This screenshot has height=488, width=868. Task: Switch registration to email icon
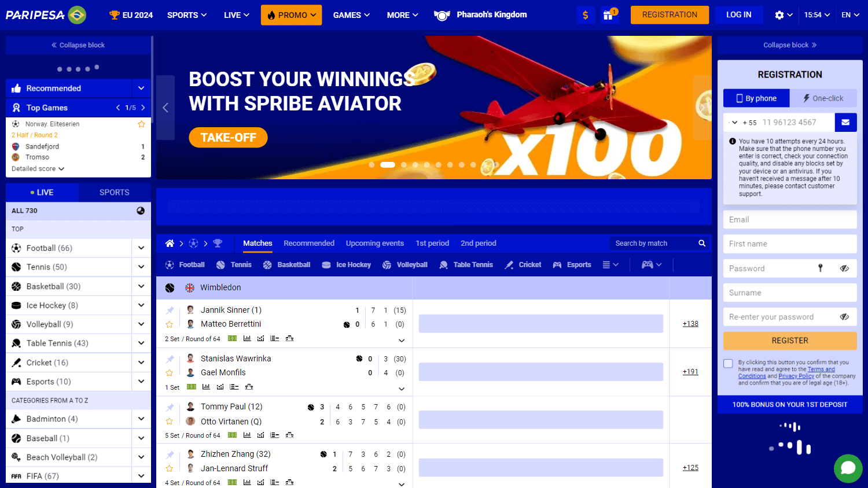pos(845,122)
